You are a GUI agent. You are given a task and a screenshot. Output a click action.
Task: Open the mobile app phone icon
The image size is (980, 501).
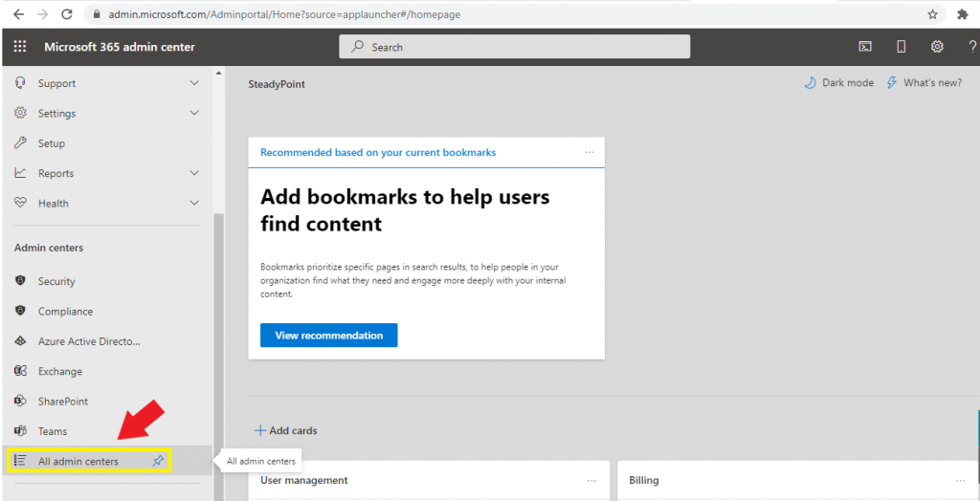coord(901,47)
